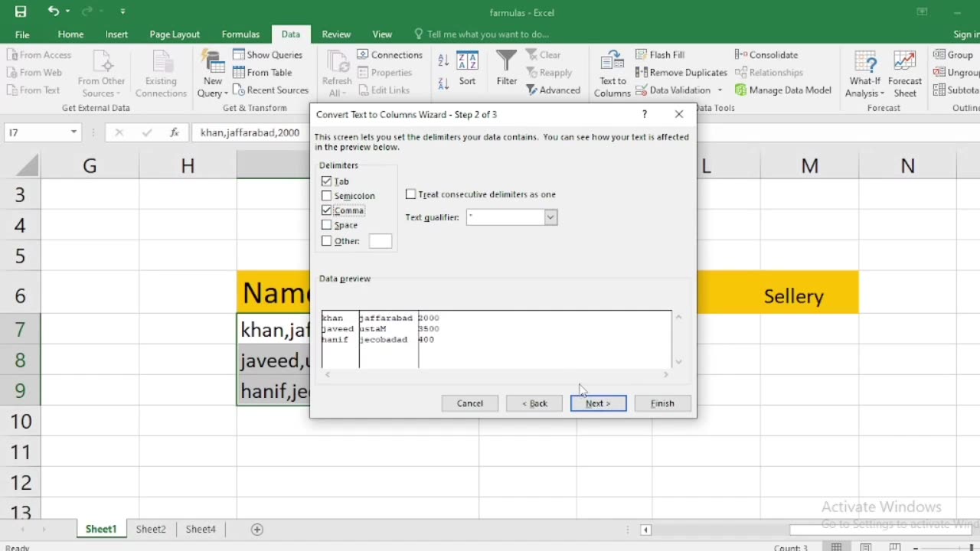
Task: Open the Text qualifier dropdown
Action: [550, 217]
